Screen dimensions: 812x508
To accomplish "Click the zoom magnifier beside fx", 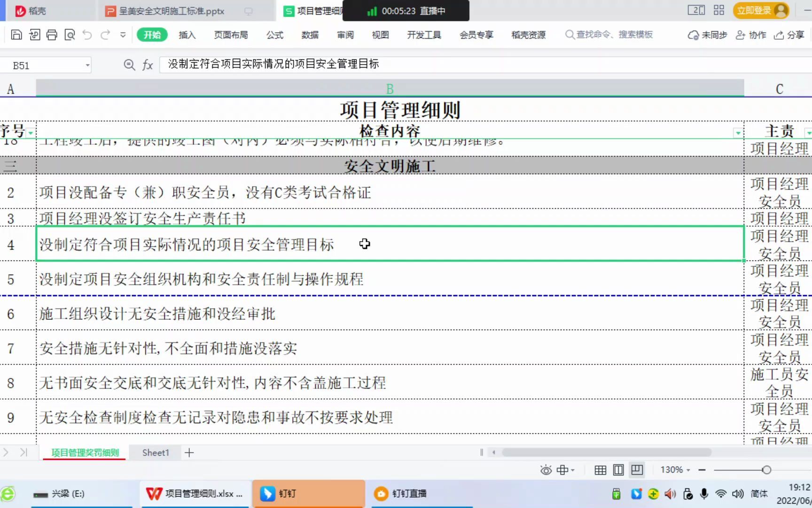I will click(x=129, y=65).
